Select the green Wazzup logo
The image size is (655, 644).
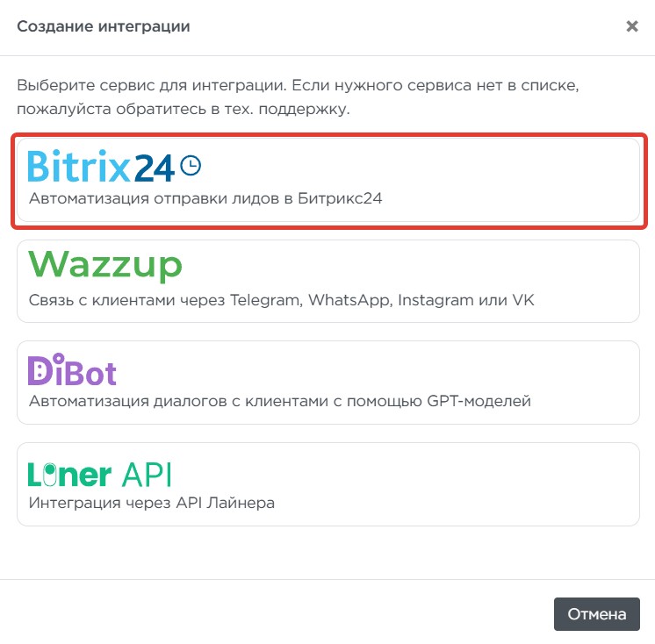(x=104, y=265)
